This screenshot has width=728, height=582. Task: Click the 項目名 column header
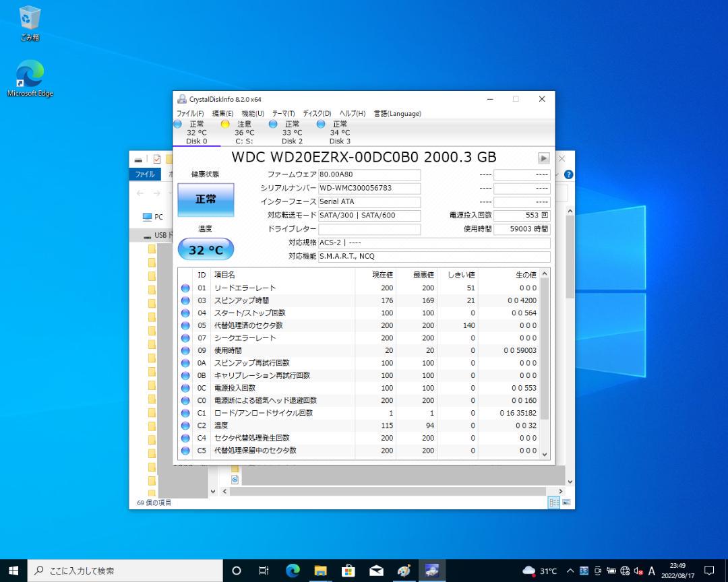[x=282, y=275]
